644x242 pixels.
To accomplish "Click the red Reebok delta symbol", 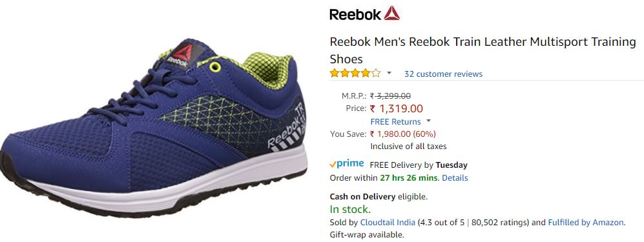I will (x=391, y=13).
